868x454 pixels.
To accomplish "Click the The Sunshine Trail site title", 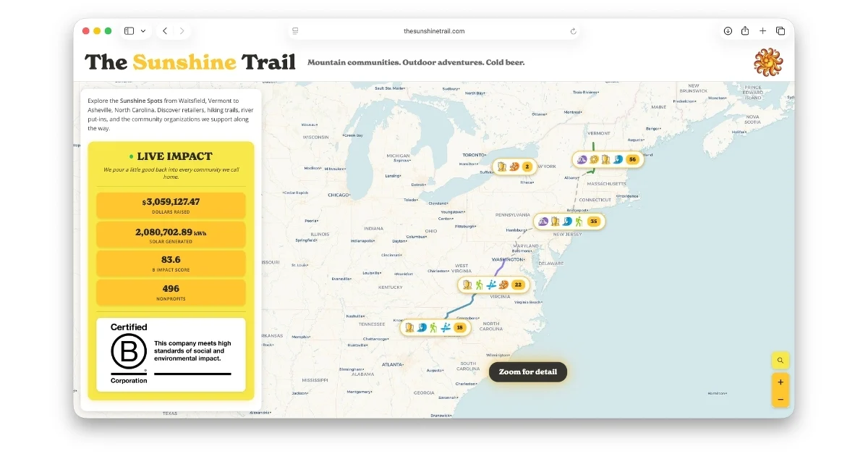I will click(x=190, y=62).
